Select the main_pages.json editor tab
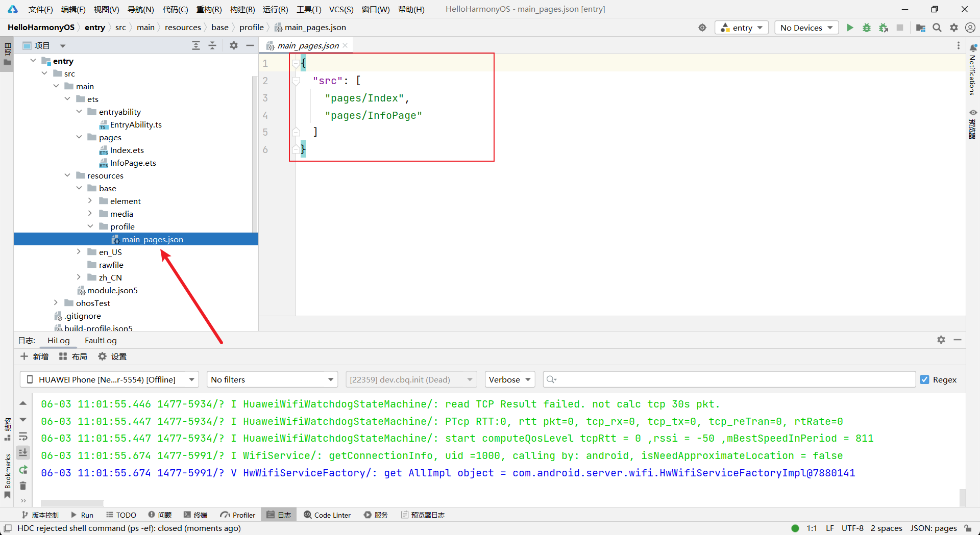980x535 pixels. point(308,45)
